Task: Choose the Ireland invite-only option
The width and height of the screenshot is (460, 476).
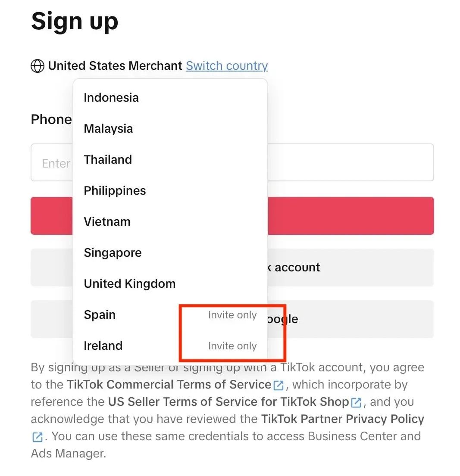Action: click(x=170, y=346)
